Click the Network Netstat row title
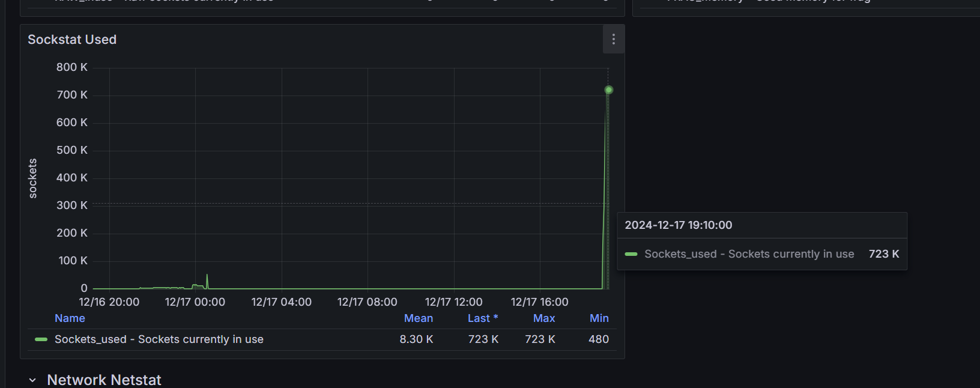This screenshot has width=980, height=388. point(104,380)
